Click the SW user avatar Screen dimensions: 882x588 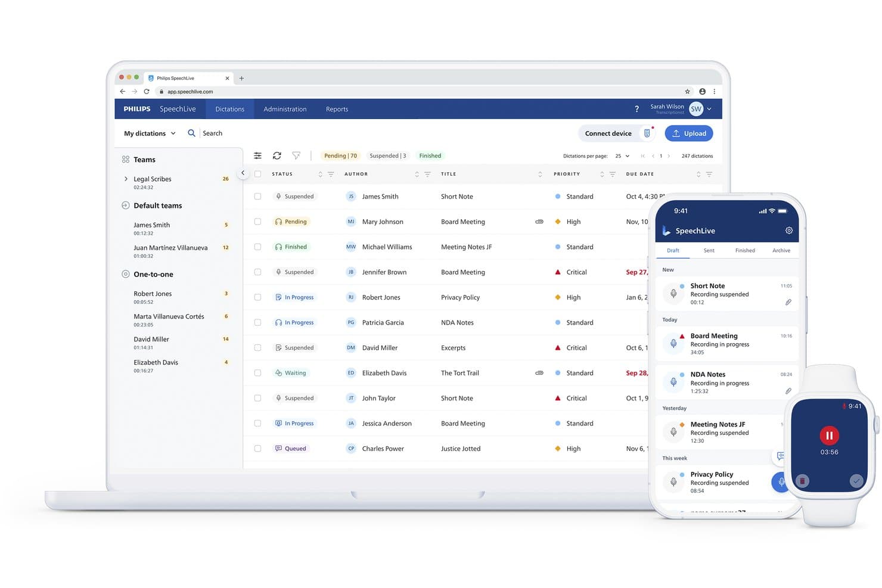coord(696,109)
